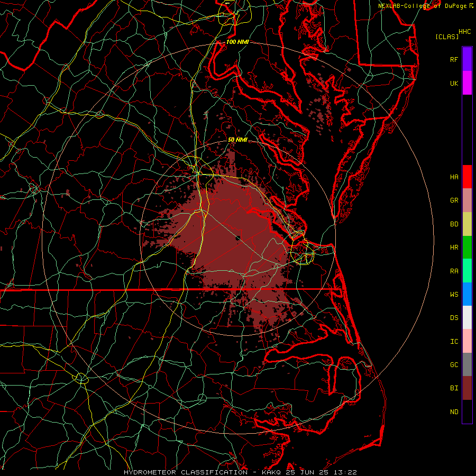The width and height of the screenshot is (476, 476).
Task: Select the yellow BD legend swatch
Action: point(467,224)
